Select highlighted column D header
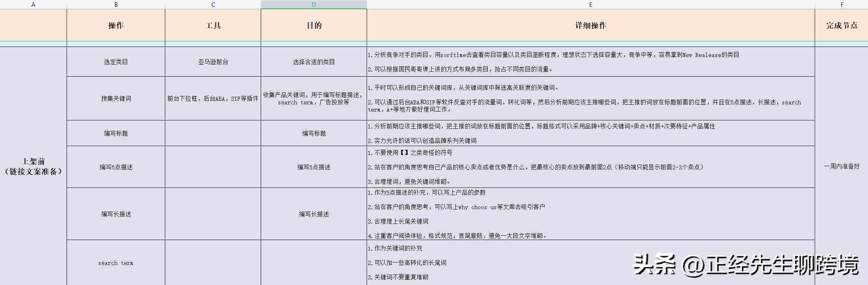Image resolution: width=868 pixels, height=285 pixels. pyautogui.click(x=314, y=4)
